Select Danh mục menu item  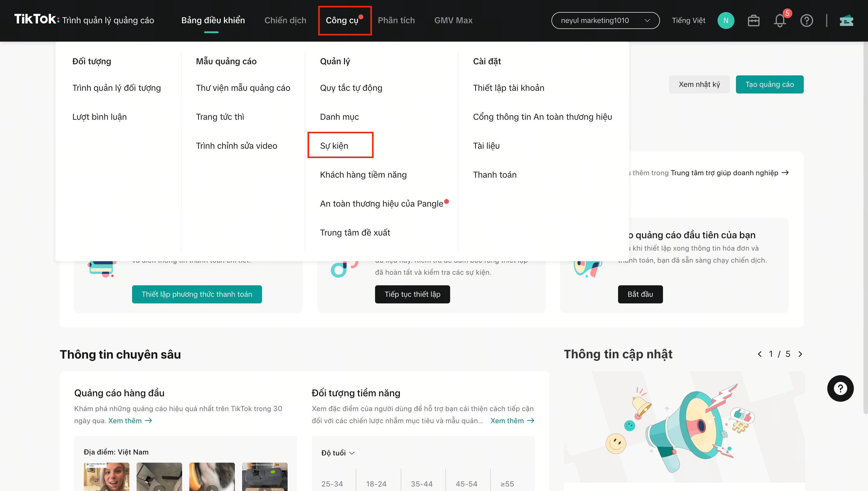339,117
